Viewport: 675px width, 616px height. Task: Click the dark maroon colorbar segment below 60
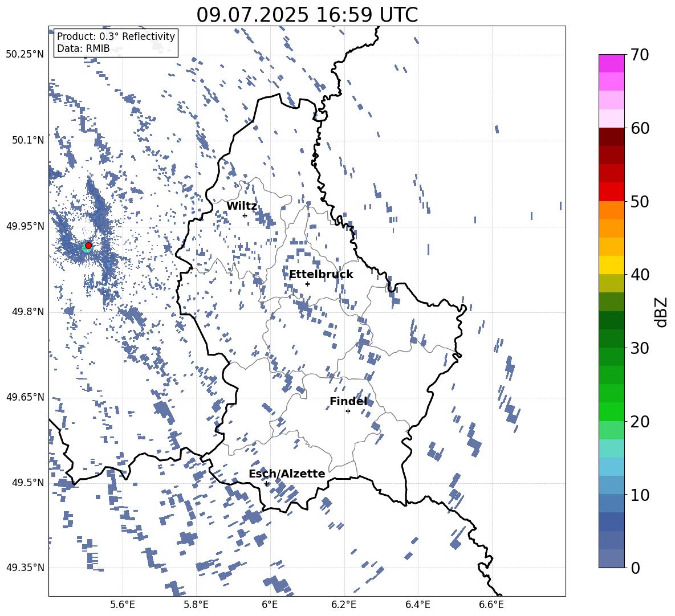click(x=612, y=137)
